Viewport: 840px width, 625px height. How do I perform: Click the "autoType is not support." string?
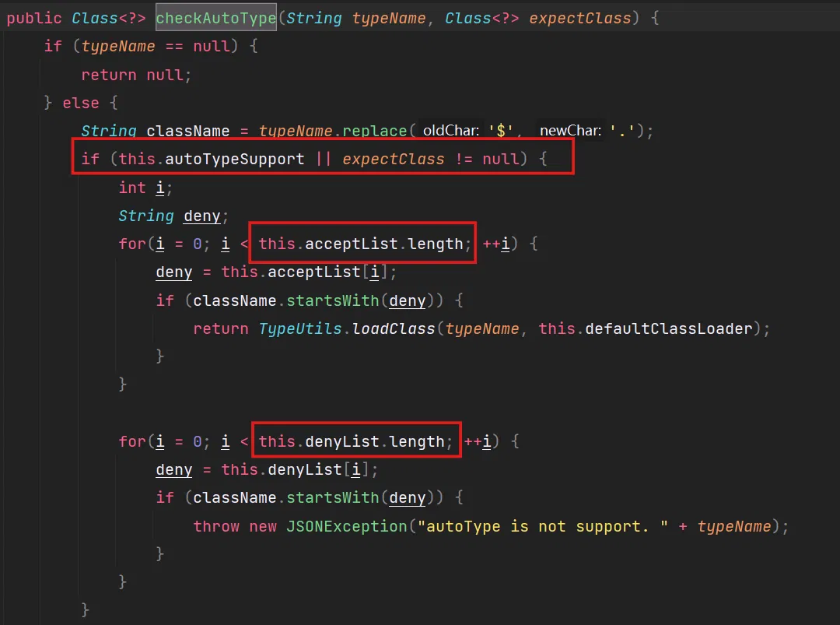[x=543, y=526]
